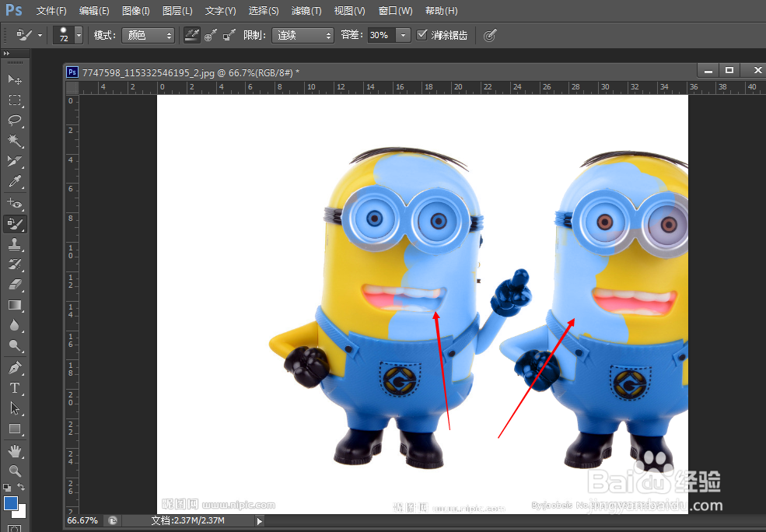Click the 文档:2.37M/2.37M status text
766x532 pixels.
(x=187, y=521)
